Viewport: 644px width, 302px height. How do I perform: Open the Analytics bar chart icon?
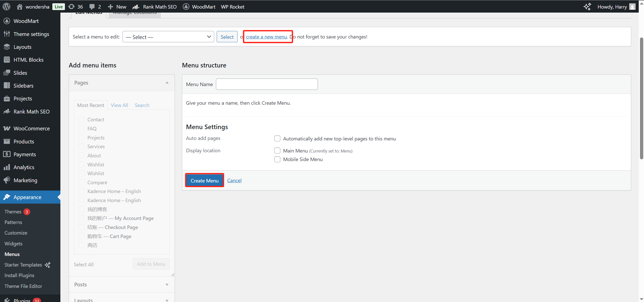[7, 167]
